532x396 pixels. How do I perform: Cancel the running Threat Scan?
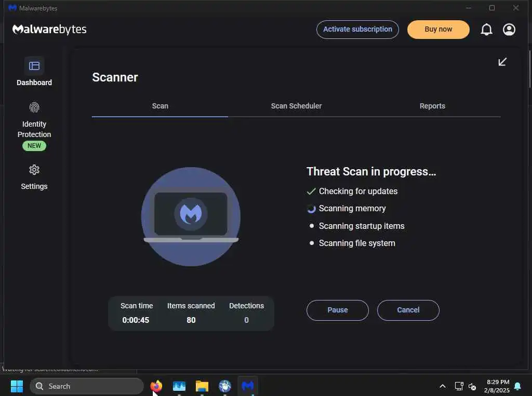[x=408, y=310]
